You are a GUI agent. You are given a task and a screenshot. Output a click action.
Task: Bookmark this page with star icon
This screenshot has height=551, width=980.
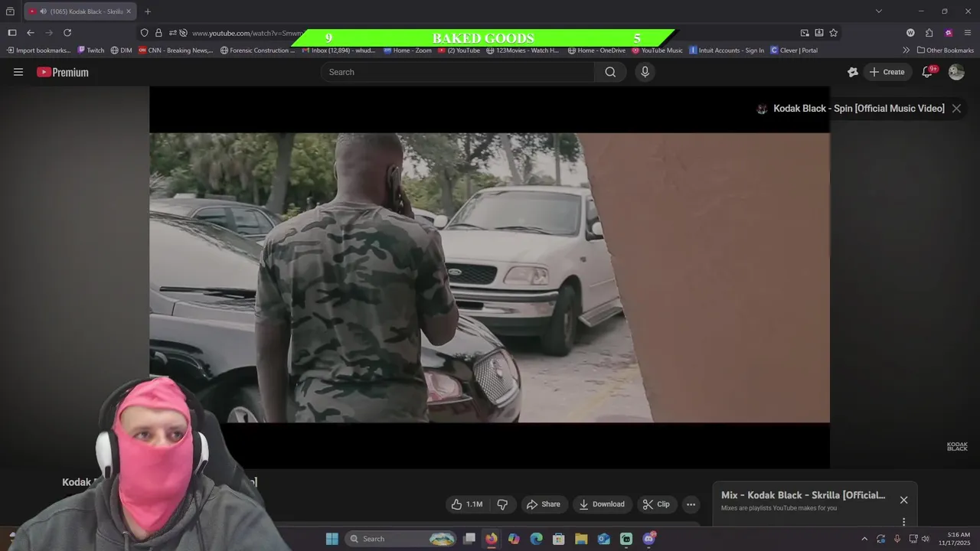click(834, 33)
